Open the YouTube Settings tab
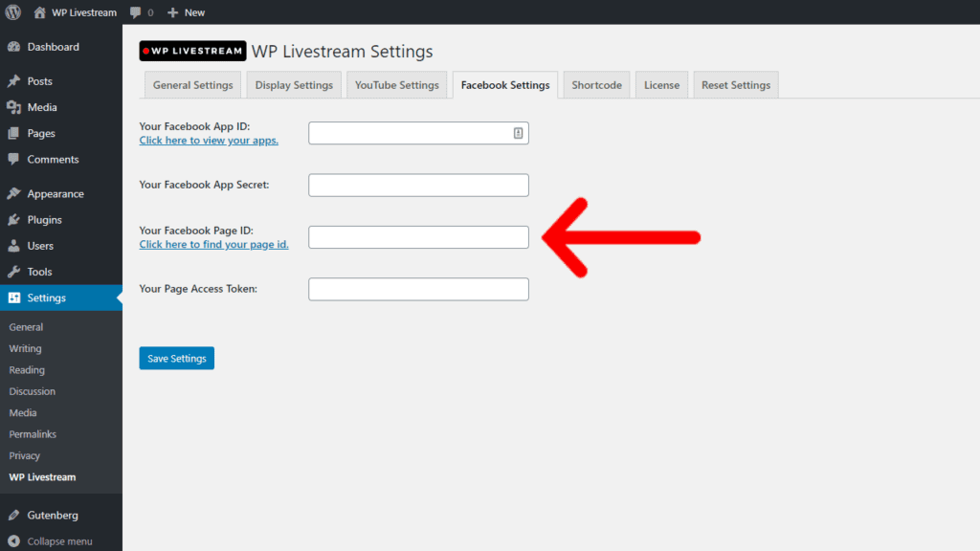Screen dimensions: 980x551 [x=397, y=85]
